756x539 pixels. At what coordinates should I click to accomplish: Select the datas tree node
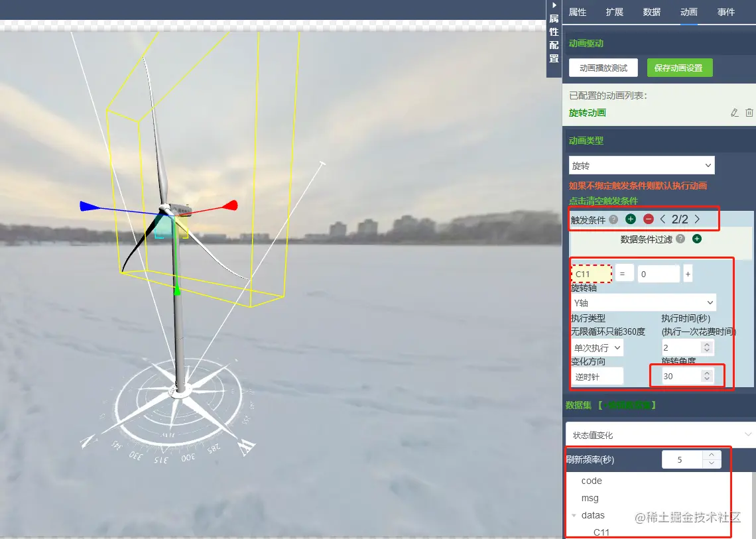click(x=593, y=515)
